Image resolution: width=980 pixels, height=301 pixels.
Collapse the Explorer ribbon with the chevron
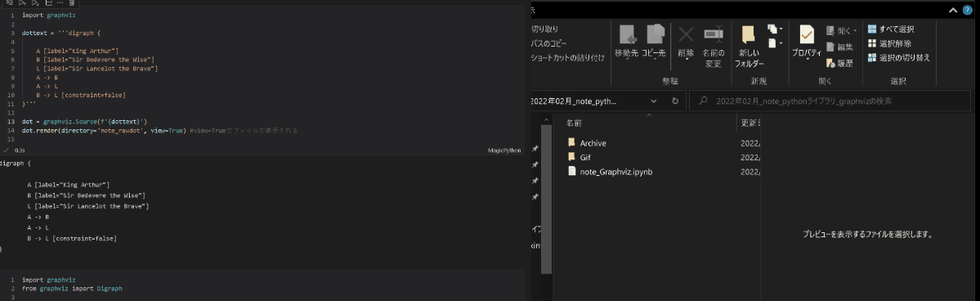pyautogui.click(x=952, y=11)
